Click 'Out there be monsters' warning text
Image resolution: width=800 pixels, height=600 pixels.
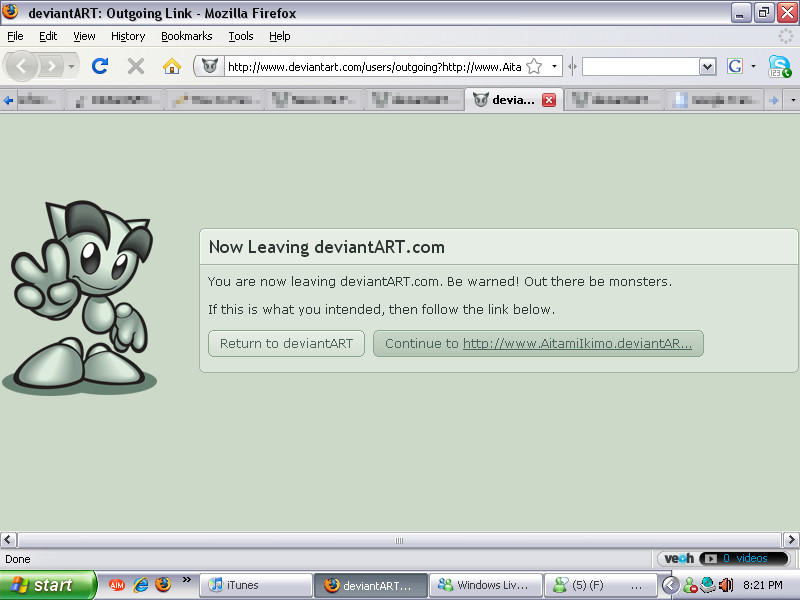pyautogui.click(x=598, y=282)
